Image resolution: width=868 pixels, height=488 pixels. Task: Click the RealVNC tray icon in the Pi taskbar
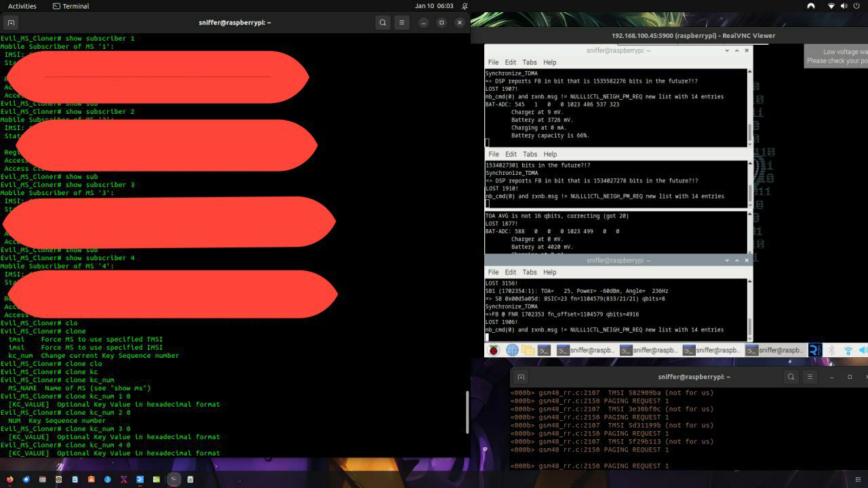point(814,350)
